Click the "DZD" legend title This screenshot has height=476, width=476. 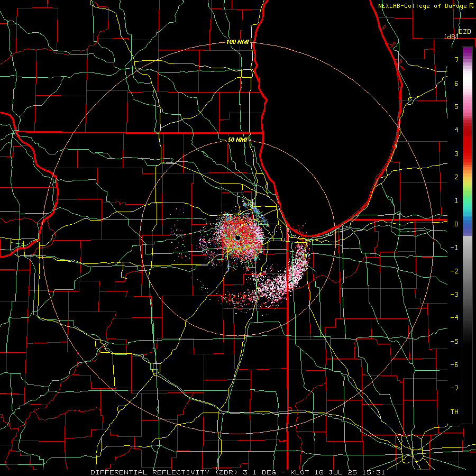464,32
